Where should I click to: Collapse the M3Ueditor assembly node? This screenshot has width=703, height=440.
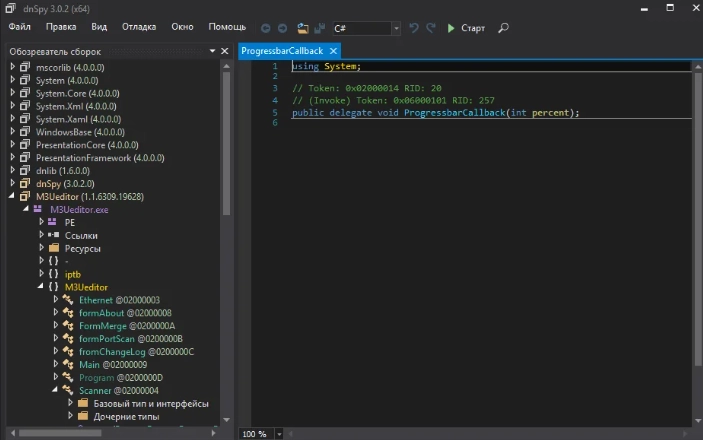click(x=12, y=196)
